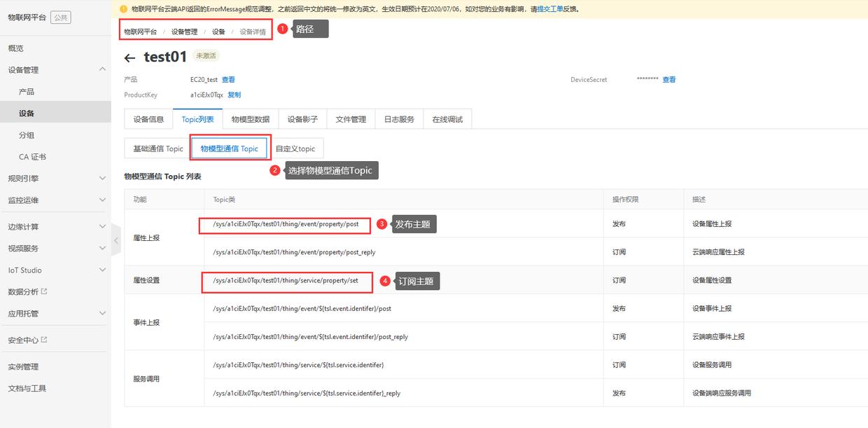Expand the IoT Studio sidebar section
The width and height of the screenshot is (868, 428).
click(101, 270)
